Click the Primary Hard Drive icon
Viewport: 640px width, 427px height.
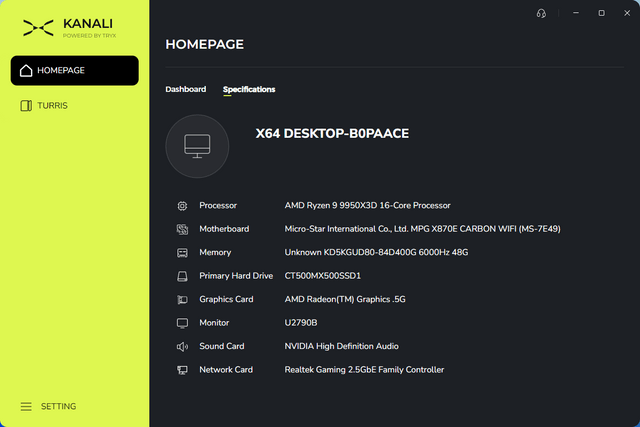coord(182,276)
